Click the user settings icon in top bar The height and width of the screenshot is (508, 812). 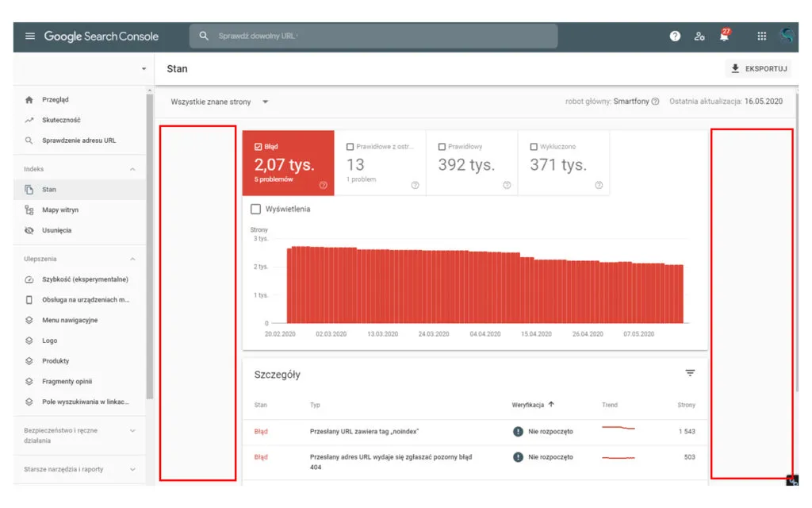(699, 36)
